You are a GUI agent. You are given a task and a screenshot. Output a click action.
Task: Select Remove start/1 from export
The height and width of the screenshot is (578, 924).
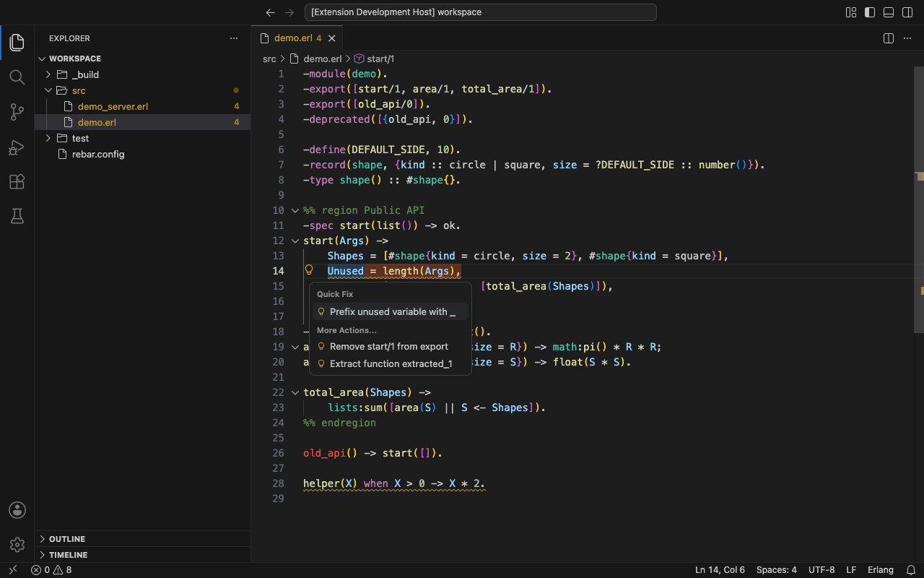click(391, 347)
